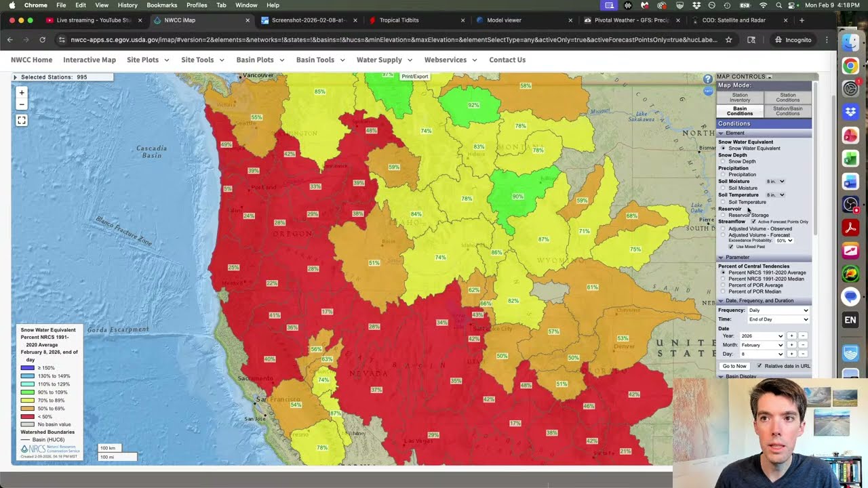Select Adjusted Volume - Observed radio
This screenshot has width=868, height=488.
coord(723,229)
